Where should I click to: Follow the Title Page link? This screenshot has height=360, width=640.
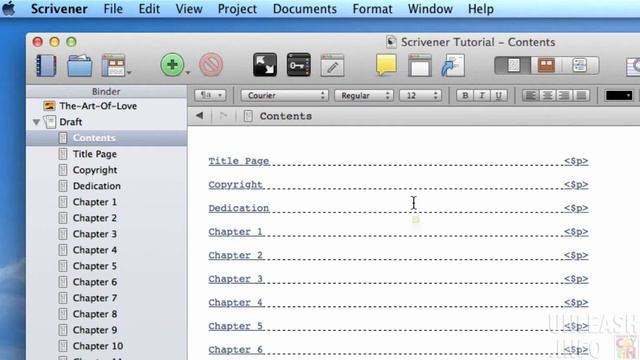coord(239,161)
